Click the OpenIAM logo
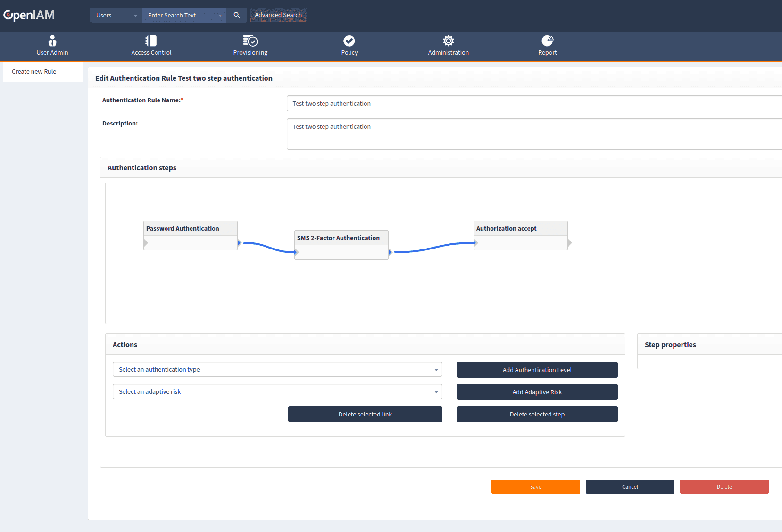Image resolution: width=782 pixels, height=532 pixels. point(29,15)
